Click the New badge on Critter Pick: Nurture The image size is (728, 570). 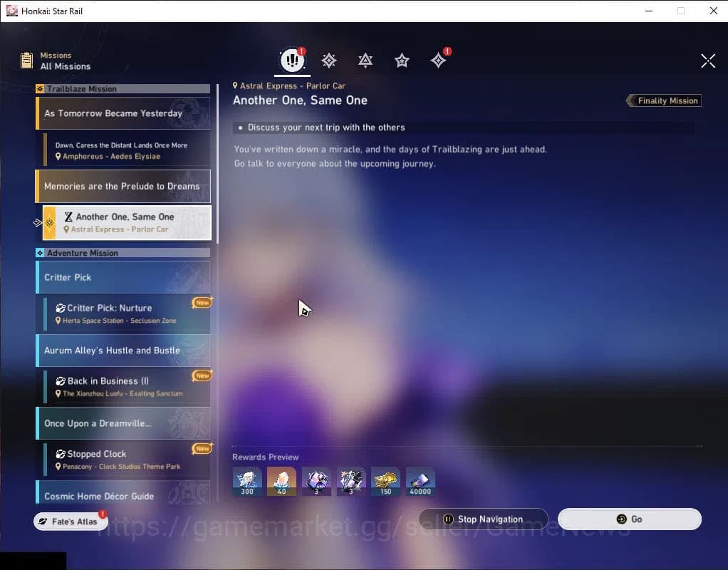click(202, 302)
